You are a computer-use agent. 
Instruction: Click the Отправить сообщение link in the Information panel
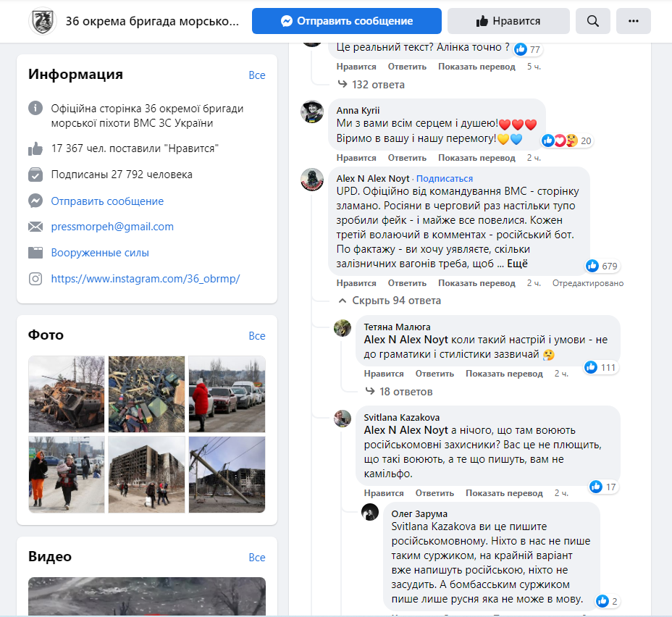point(107,201)
